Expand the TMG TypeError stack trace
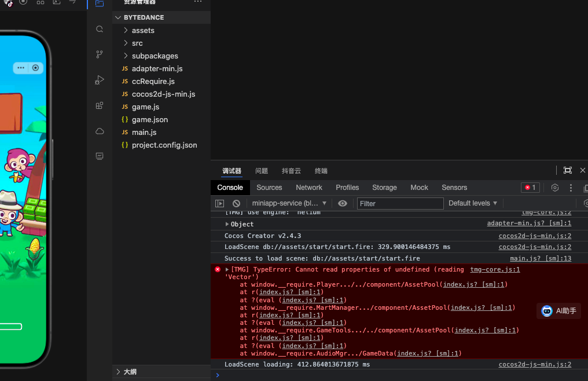 tap(227, 269)
